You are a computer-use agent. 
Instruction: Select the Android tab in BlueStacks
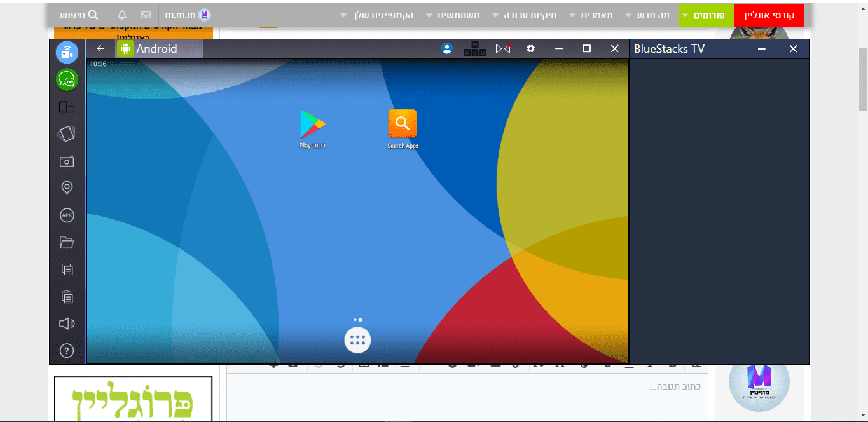[159, 49]
